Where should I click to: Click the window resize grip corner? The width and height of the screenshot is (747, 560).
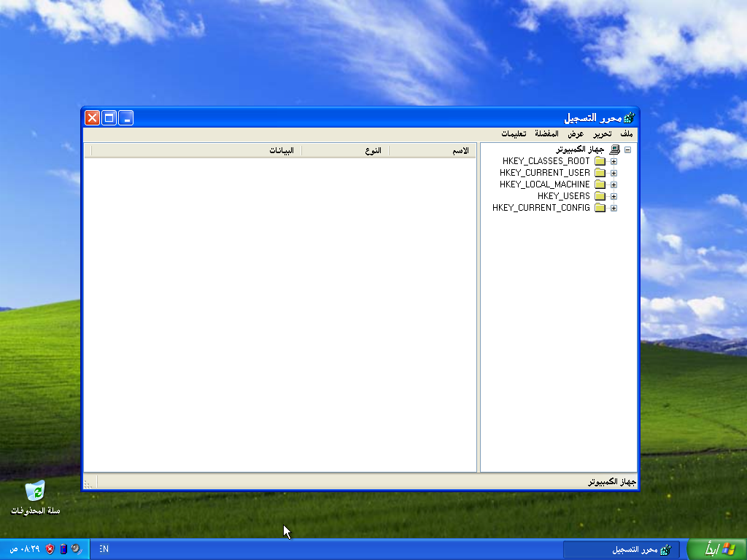point(88,484)
